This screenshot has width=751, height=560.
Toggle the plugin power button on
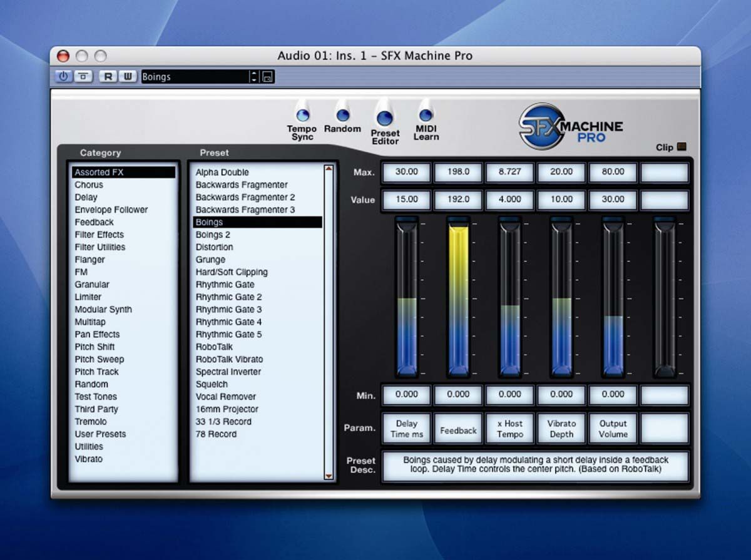[x=63, y=76]
